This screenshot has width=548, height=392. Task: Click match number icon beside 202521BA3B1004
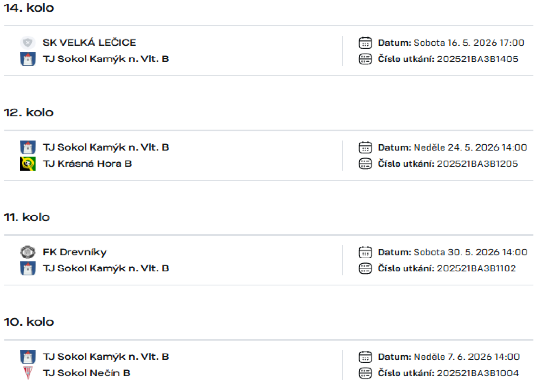click(x=365, y=373)
